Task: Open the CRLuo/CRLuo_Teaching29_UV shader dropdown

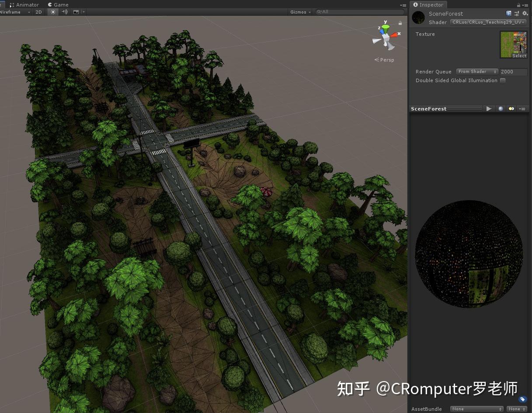Action: click(487, 22)
